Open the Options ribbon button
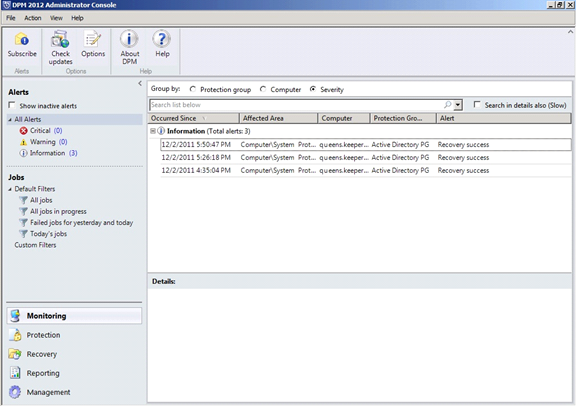Image resolution: width=576 pixels, height=406 pixels. [93, 44]
